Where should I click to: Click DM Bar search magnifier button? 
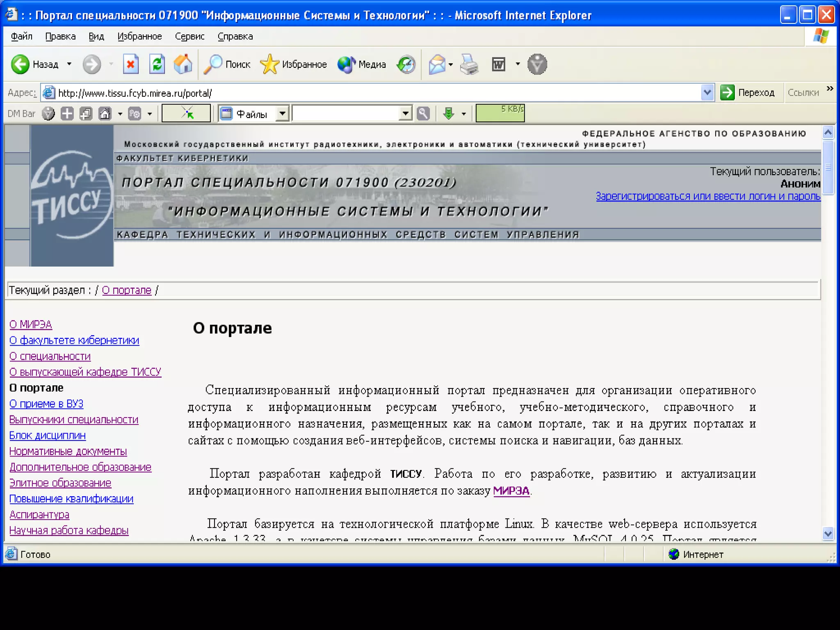point(423,113)
